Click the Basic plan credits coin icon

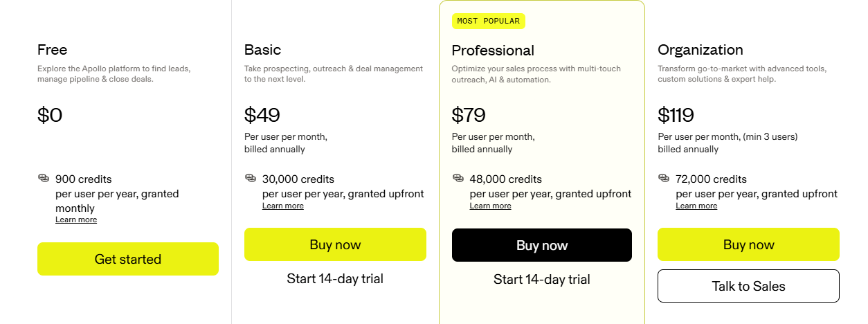point(251,179)
